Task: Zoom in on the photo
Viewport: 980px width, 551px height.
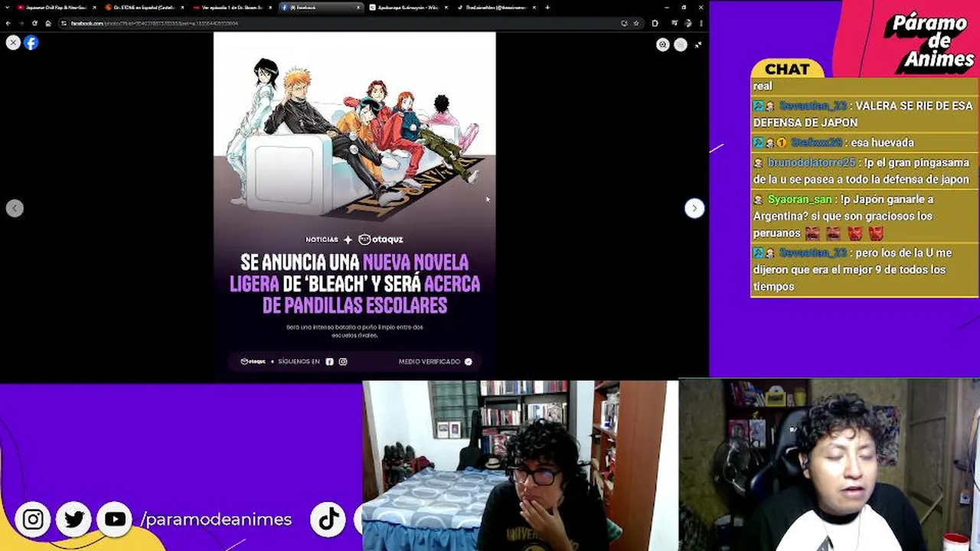Action: click(663, 45)
